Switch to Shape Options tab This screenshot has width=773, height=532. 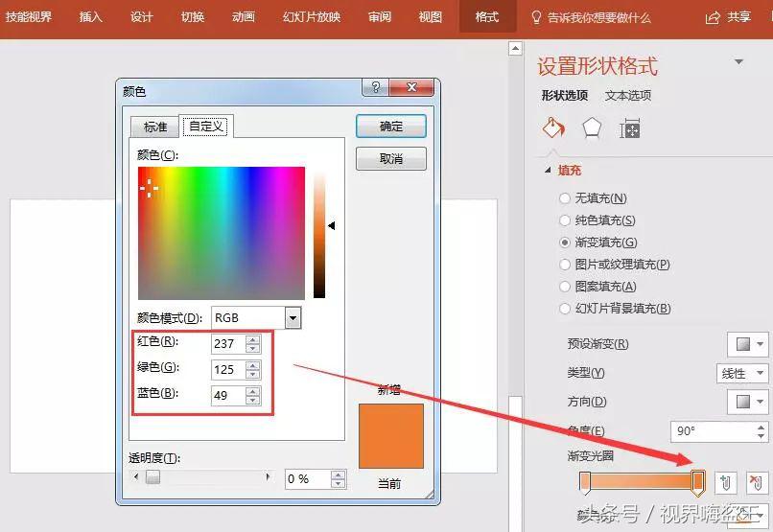click(565, 95)
